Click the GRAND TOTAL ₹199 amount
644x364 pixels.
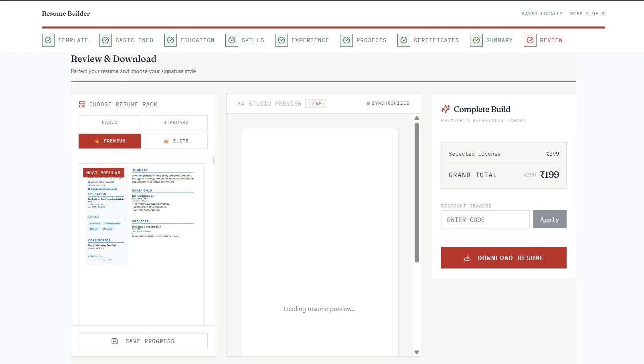[x=549, y=175]
